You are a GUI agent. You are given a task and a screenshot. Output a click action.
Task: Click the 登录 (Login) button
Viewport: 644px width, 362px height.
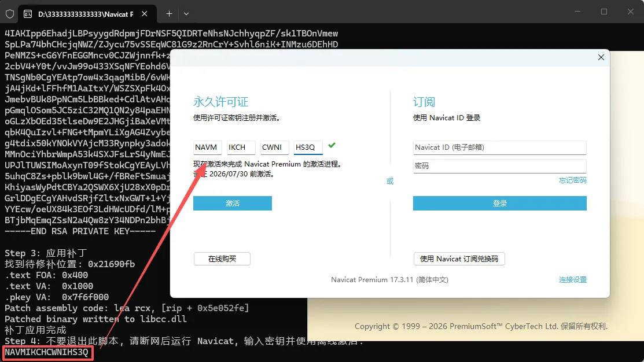pos(499,203)
